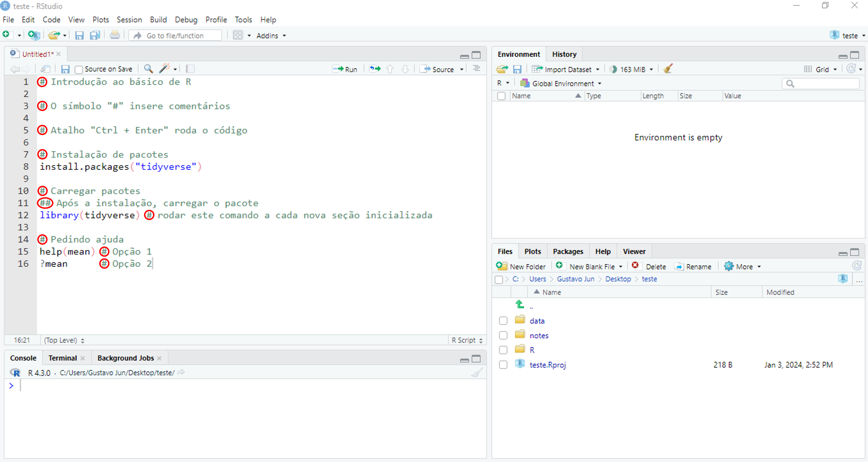Refresh the Files pane listing
Screen dimensions: 868x462
857,266
